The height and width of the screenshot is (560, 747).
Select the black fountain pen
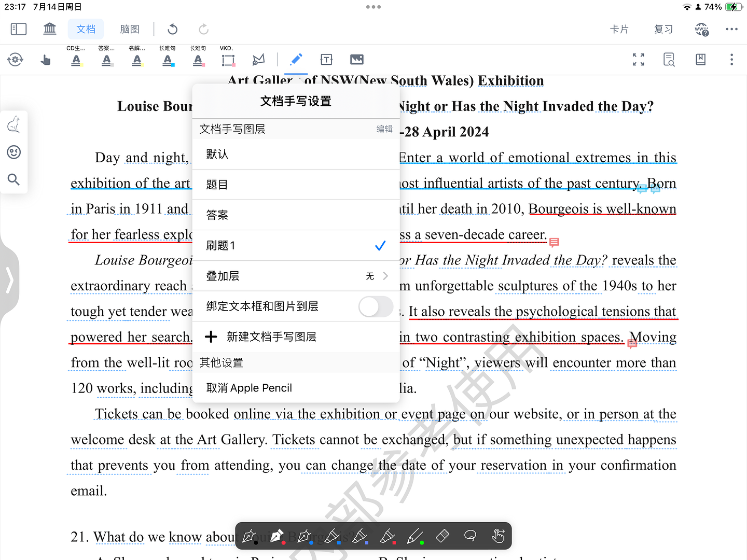click(x=250, y=536)
